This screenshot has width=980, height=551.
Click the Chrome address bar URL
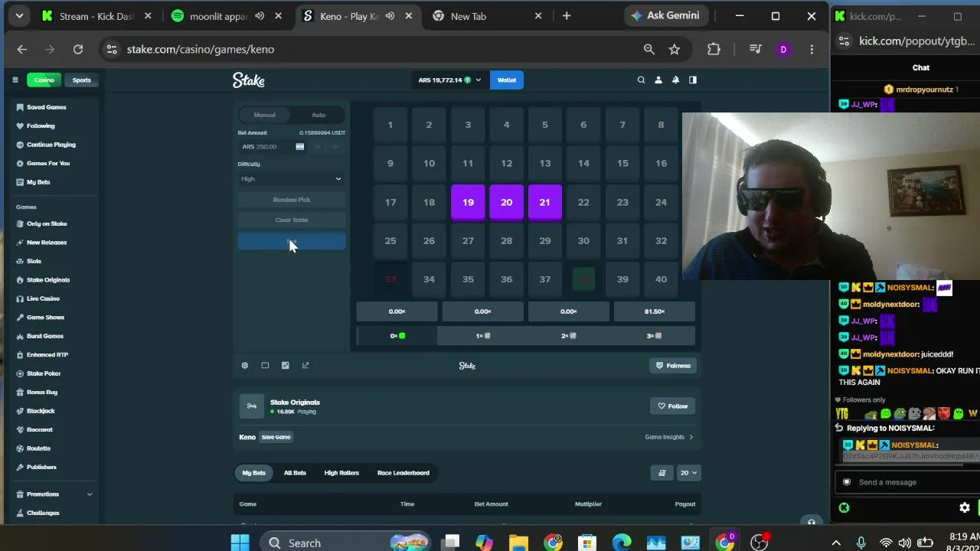pos(201,49)
